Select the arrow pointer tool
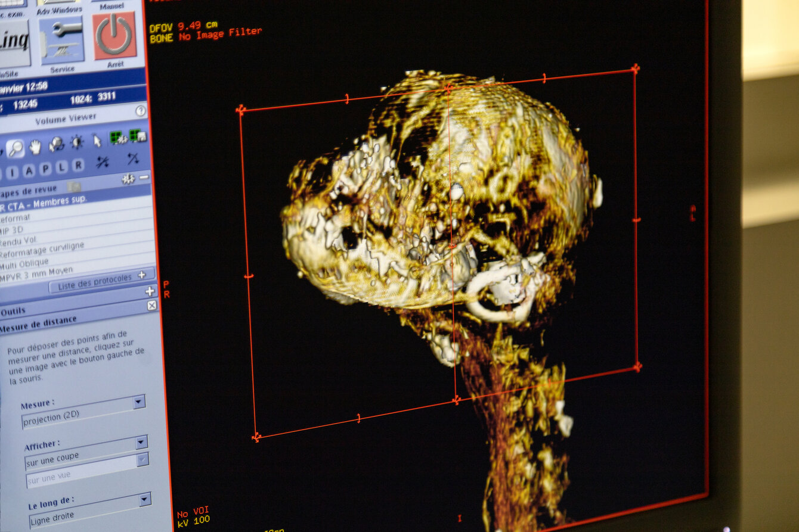 tap(97, 141)
